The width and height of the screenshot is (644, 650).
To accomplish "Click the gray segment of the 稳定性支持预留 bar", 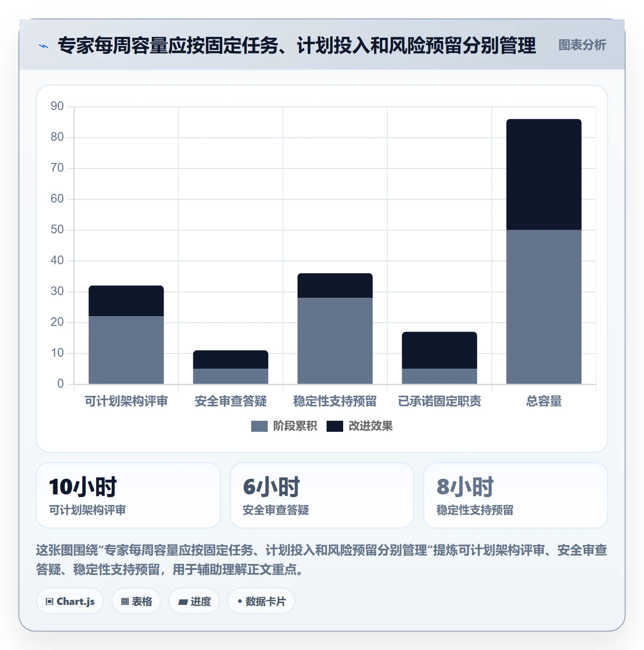I will coord(335,341).
